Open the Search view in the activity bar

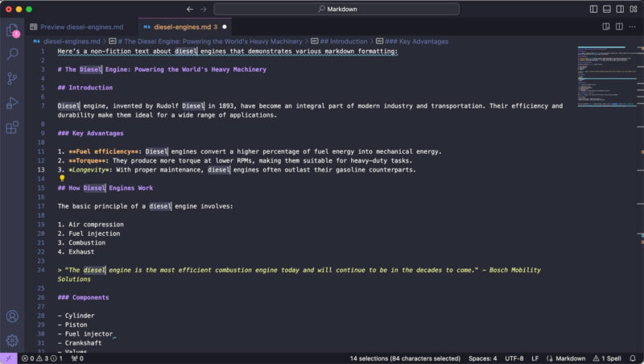pyautogui.click(x=12, y=54)
